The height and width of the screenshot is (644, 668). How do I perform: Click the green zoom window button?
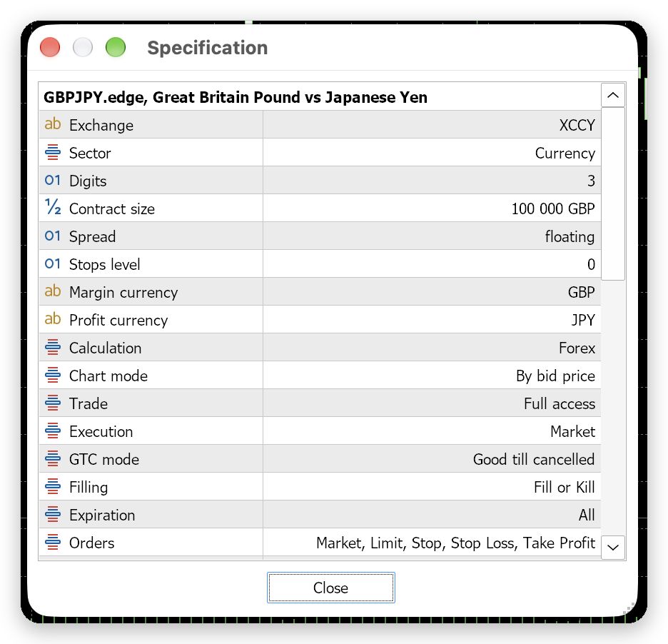click(116, 47)
